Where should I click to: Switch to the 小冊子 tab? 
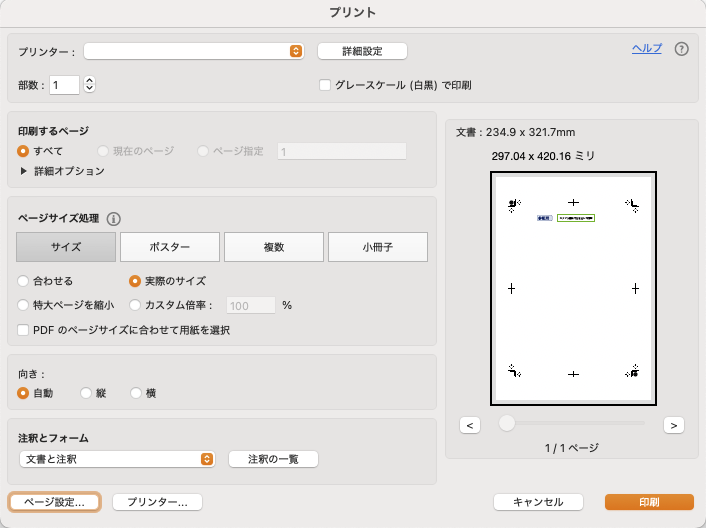pyautogui.click(x=377, y=247)
